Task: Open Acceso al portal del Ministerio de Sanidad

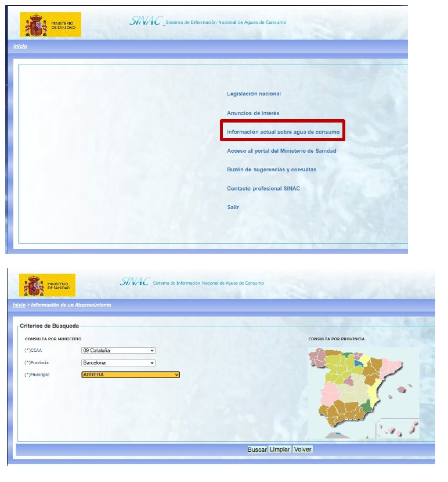Action: pos(281,151)
